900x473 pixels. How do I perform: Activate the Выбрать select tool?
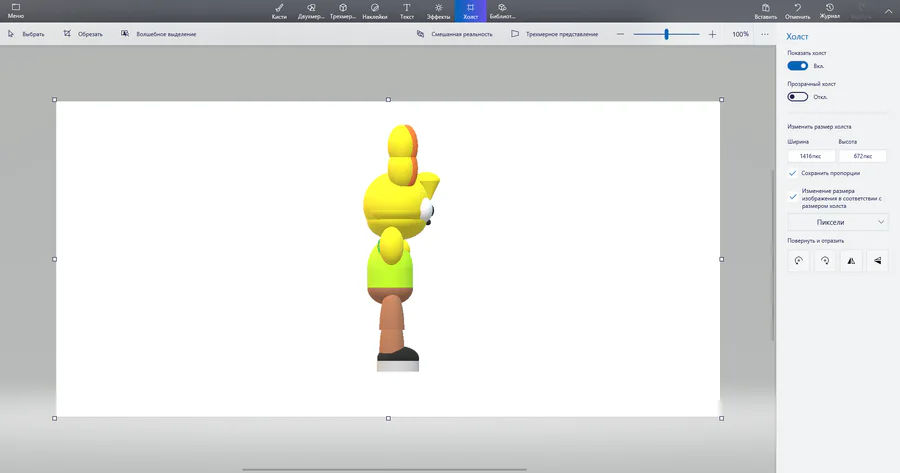tap(26, 34)
